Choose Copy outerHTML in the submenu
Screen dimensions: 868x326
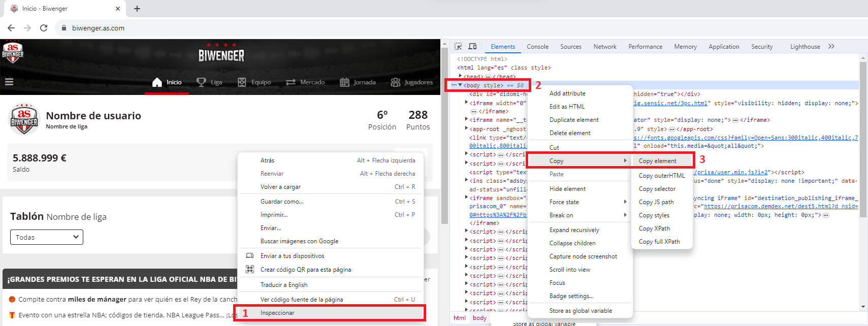coord(662,176)
